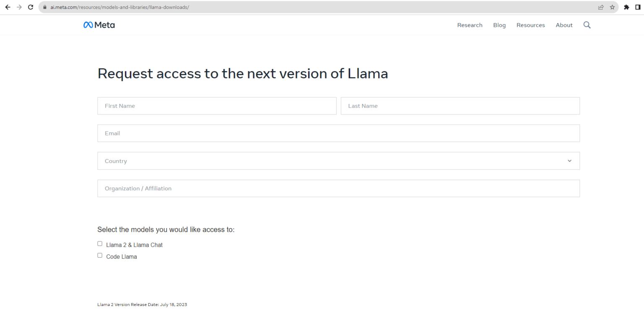Image resolution: width=644 pixels, height=311 pixels.
Task: Enable the Code Llama option
Action: point(99,255)
